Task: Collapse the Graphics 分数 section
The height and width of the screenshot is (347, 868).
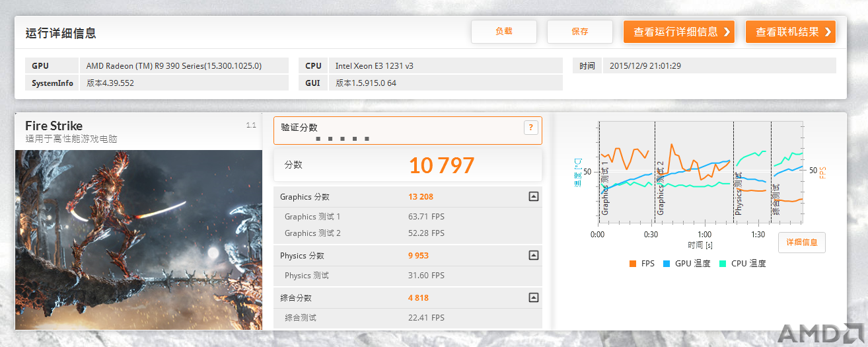Action: click(x=533, y=196)
